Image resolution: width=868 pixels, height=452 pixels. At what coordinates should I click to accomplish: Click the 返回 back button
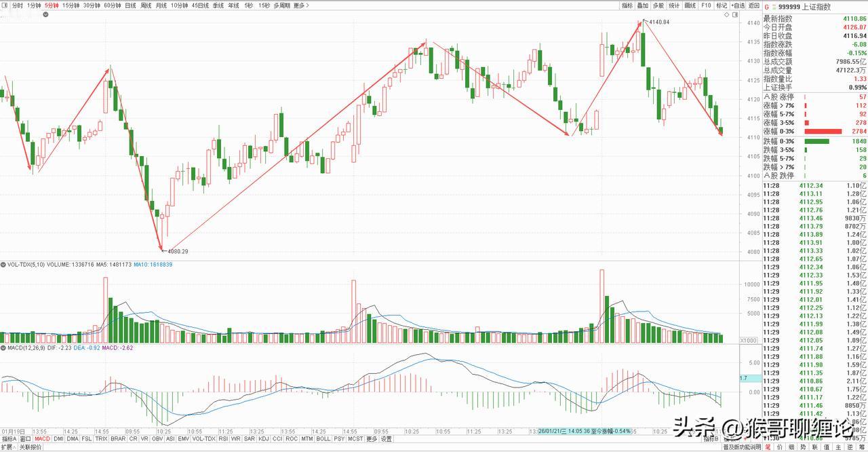(754, 5)
